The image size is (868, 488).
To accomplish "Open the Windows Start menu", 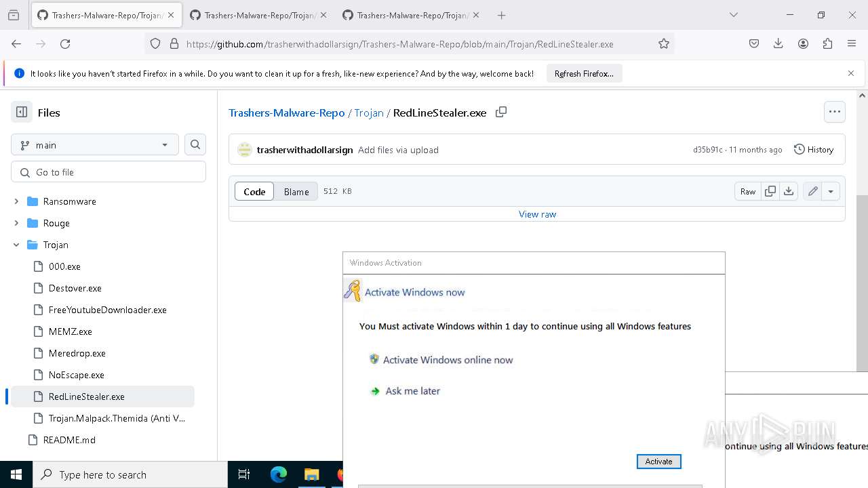I will tap(16, 474).
